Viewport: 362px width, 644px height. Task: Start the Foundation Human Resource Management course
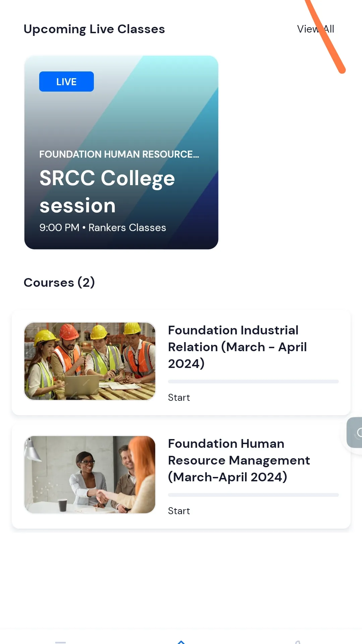[x=179, y=511]
